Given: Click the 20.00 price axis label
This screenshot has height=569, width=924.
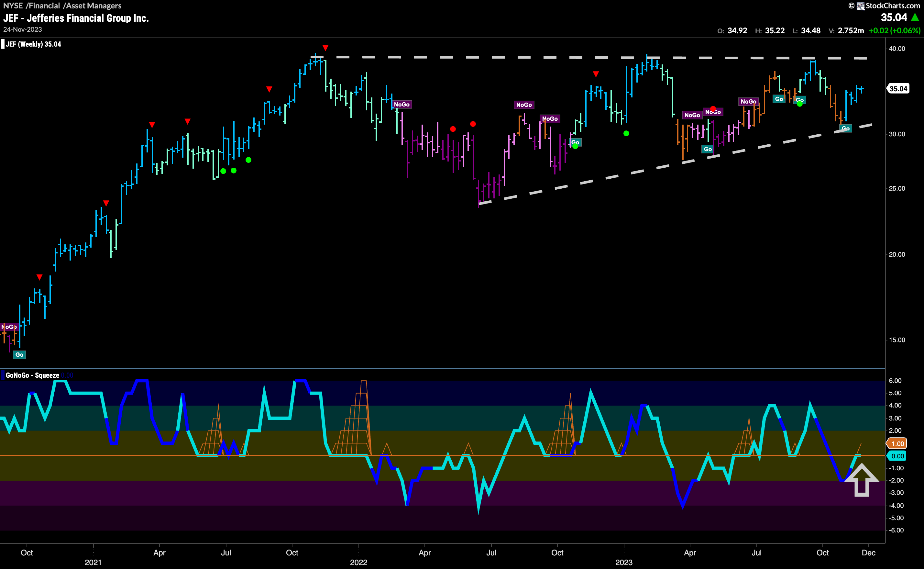Looking at the screenshot, I should click(x=897, y=254).
